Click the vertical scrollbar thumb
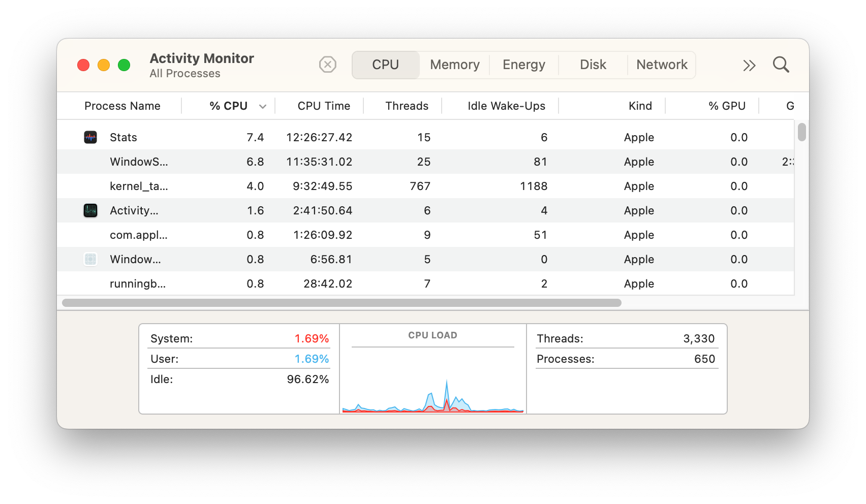This screenshot has height=504, width=866. point(802,132)
